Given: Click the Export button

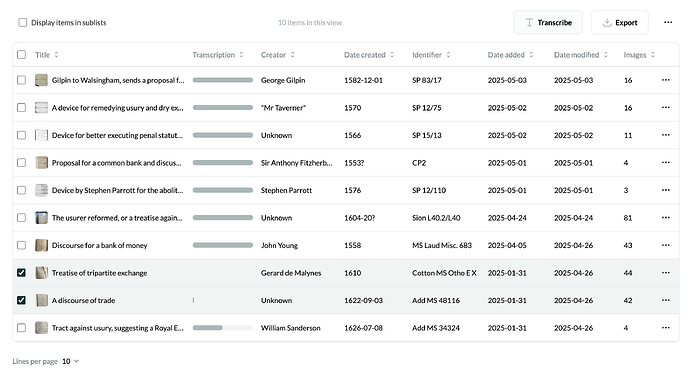Looking at the screenshot, I should click(620, 22).
